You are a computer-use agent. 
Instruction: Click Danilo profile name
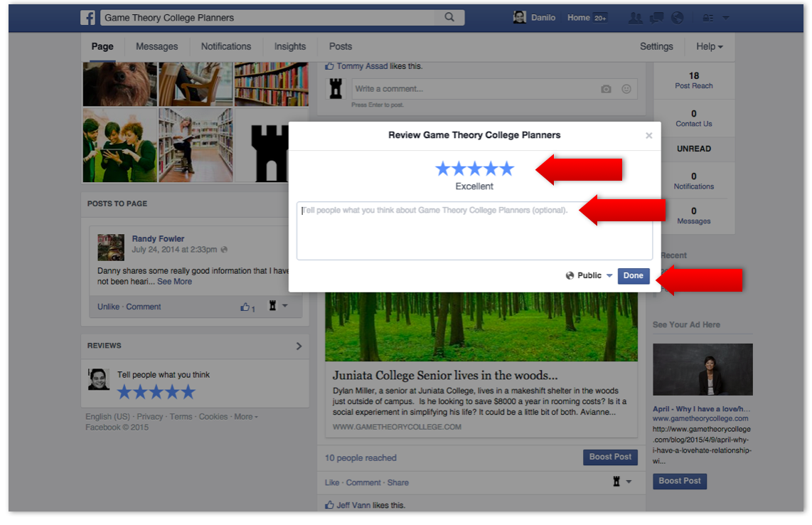tap(543, 18)
